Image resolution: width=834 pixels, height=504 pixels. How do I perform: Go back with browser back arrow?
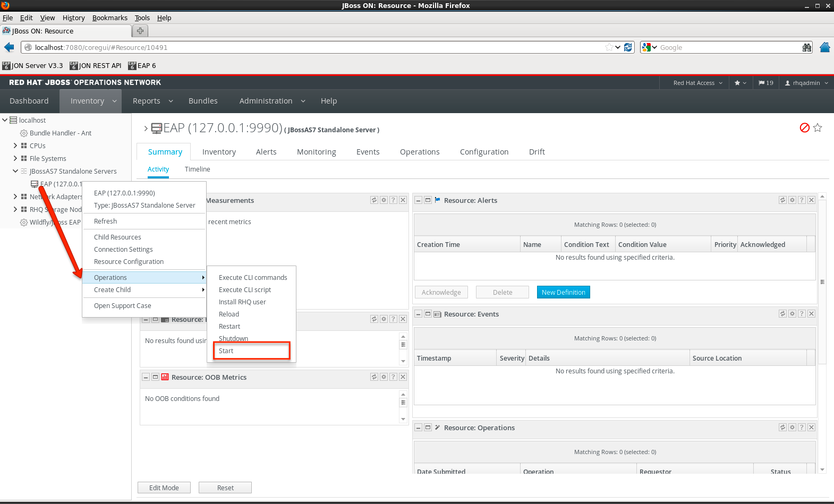coord(9,47)
